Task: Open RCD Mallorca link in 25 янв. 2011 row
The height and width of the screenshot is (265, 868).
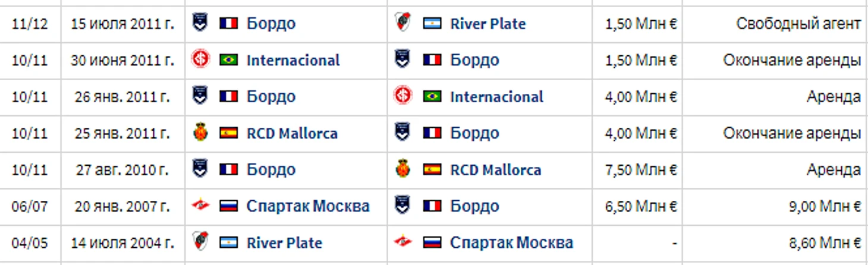Action: click(292, 133)
